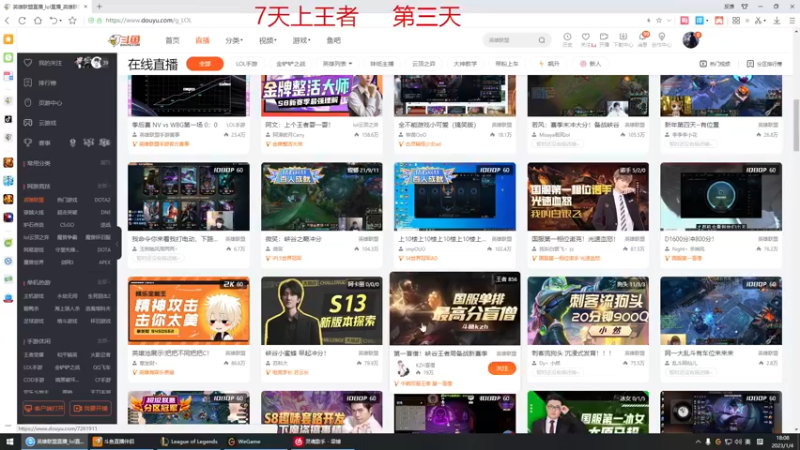
Task: Expand 全部 next to 网游竞技 section
Action: coord(104,186)
